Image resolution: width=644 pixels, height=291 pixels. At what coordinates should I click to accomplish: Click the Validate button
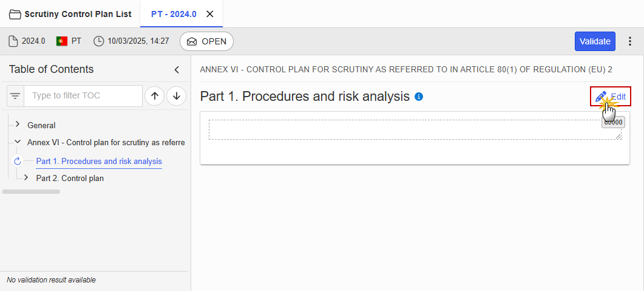pyautogui.click(x=595, y=41)
